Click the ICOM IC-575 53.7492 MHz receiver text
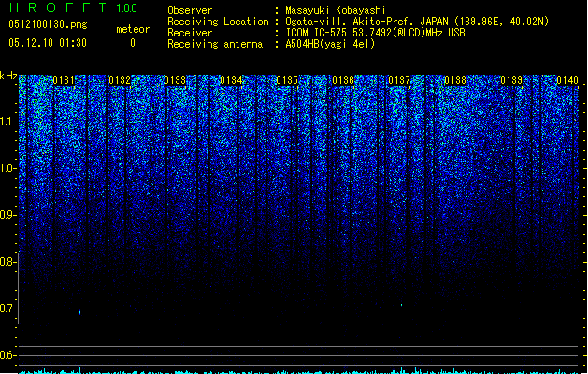This screenshot has width=588, height=374. (x=376, y=33)
